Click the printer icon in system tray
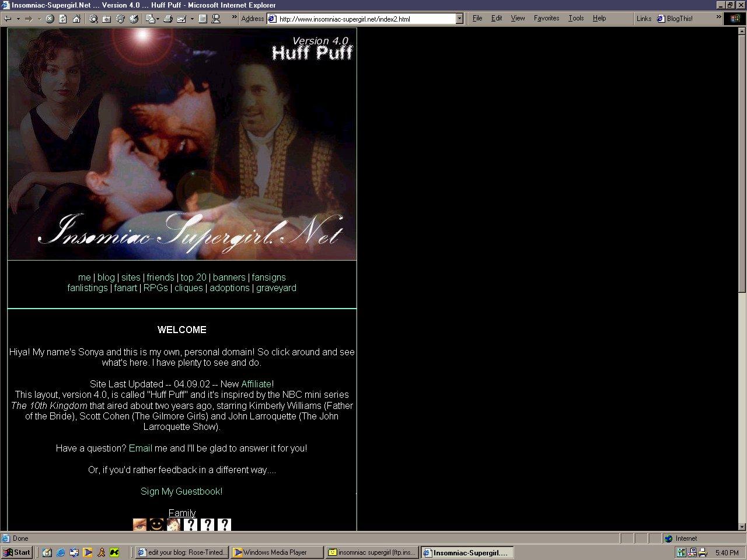747x560 pixels. [703, 552]
